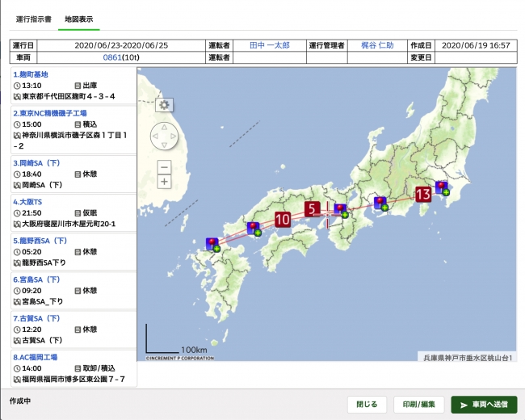Open the map settings gear
The image size is (525, 420).
tap(165, 104)
